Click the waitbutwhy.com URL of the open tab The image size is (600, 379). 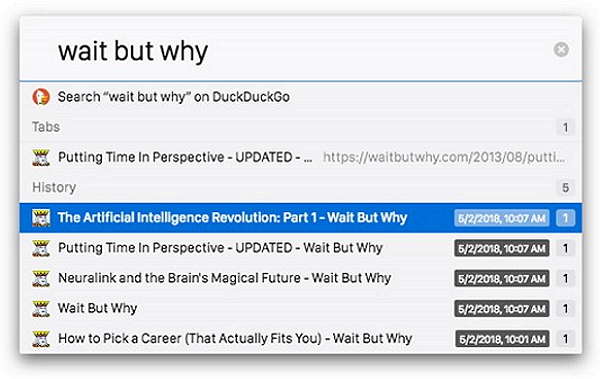tap(444, 157)
